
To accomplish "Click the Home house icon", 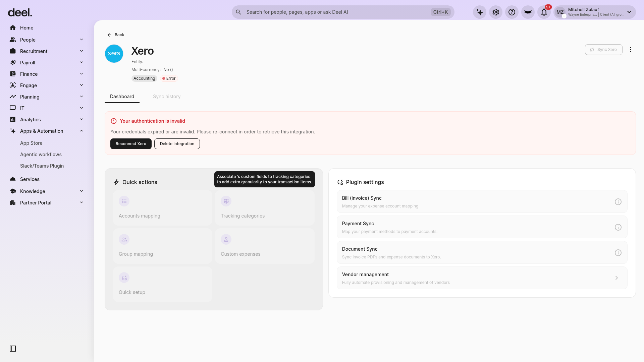I will (x=13, y=27).
